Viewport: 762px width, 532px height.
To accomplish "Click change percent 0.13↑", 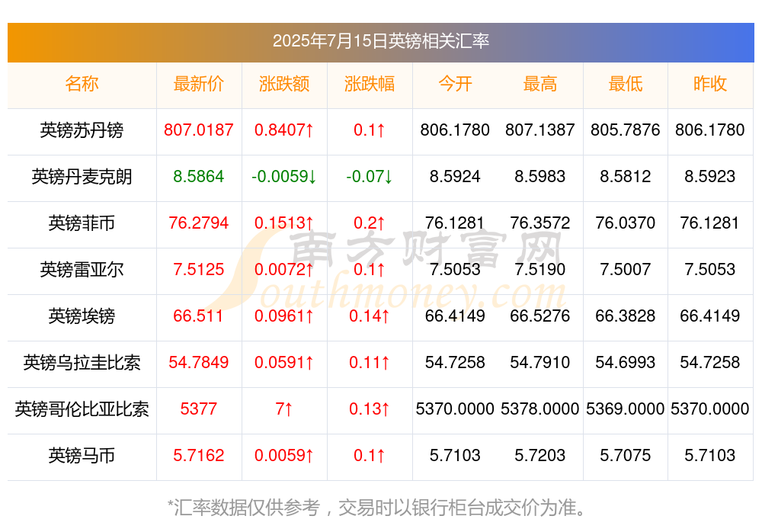I will point(370,409).
